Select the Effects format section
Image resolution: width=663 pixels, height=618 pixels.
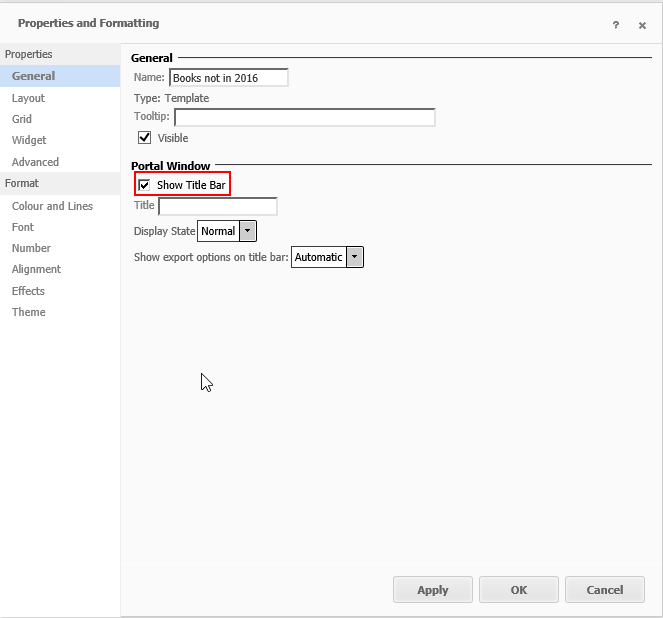28,291
